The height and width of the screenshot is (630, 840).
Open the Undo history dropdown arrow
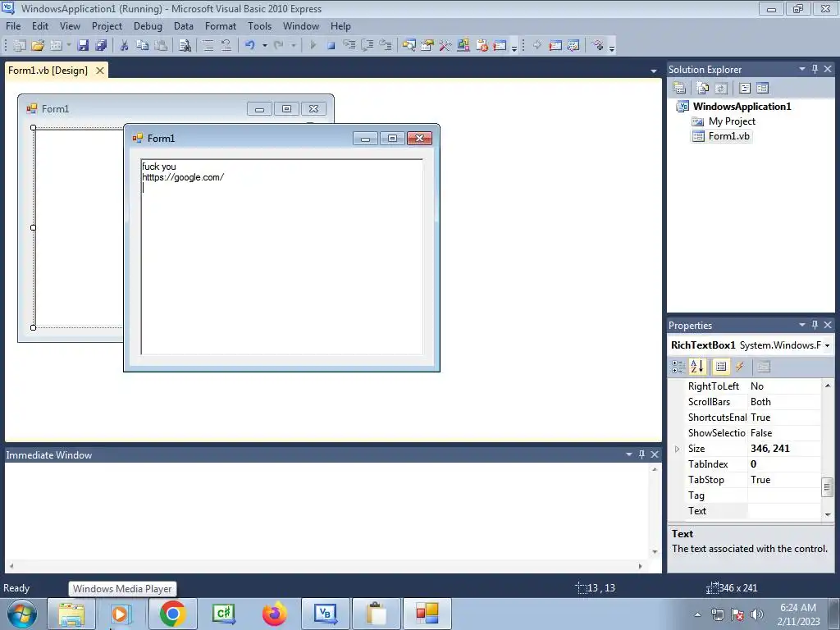[x=265, y=46]
